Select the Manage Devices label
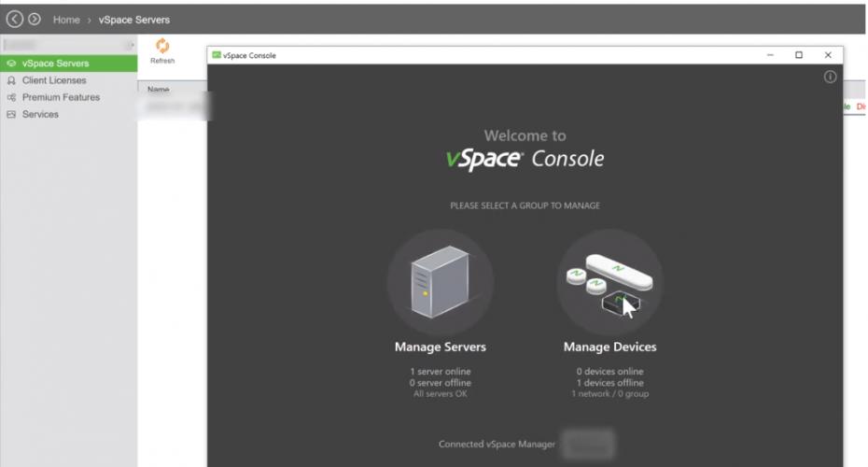The image size is (868, 467). point(609,347)
